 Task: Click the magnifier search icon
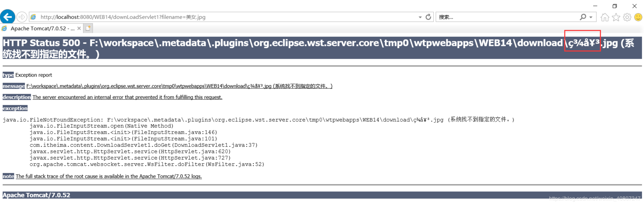pyautogui.click(x=583, y=17)
